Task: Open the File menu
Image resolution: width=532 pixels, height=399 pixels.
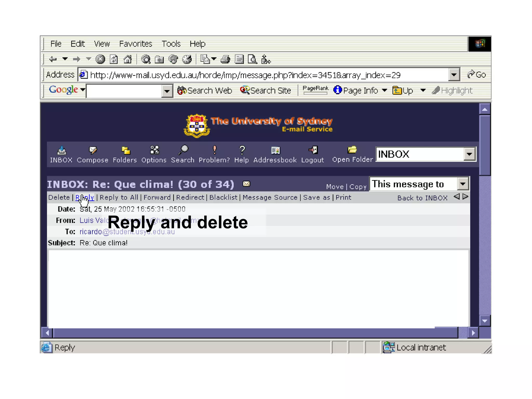Action: coord(56,44)
